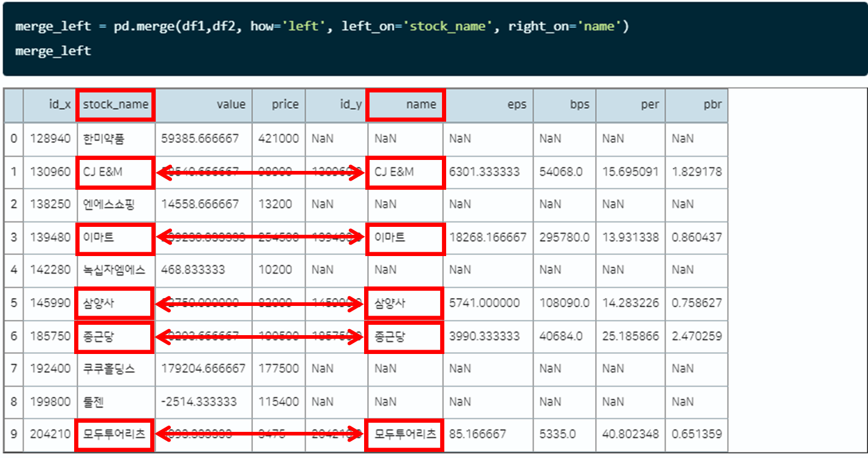Select value cell 468.833333
Viewport: 868px width, 458px height.
coord(204,270)
